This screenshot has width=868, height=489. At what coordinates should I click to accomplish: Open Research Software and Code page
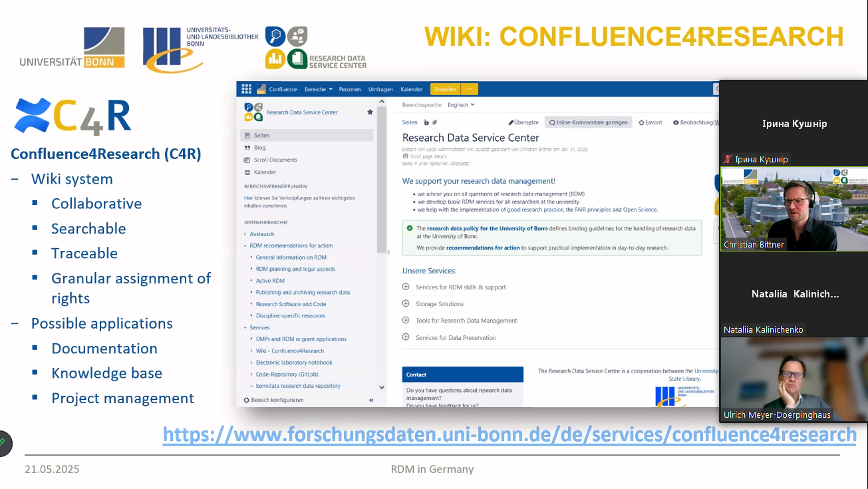[x=291, y=304]
